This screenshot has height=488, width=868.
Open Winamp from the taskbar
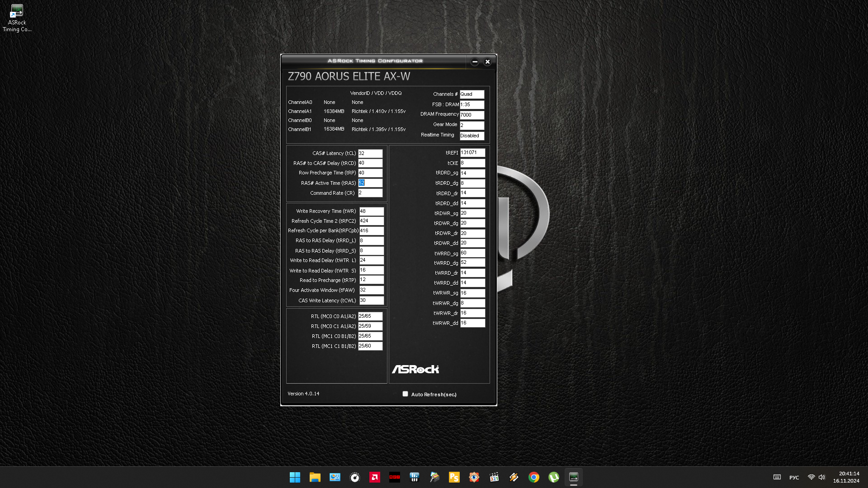(x=514, y=477)
